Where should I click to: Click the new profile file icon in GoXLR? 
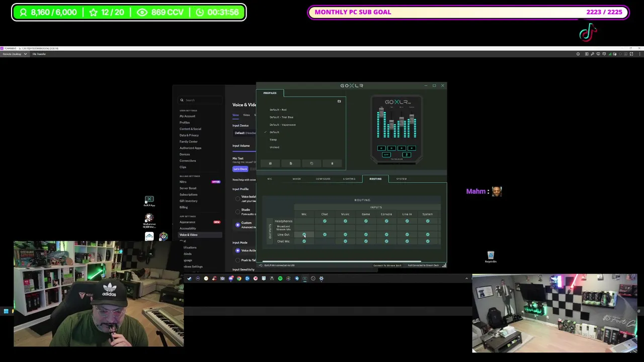coord(291,163)
